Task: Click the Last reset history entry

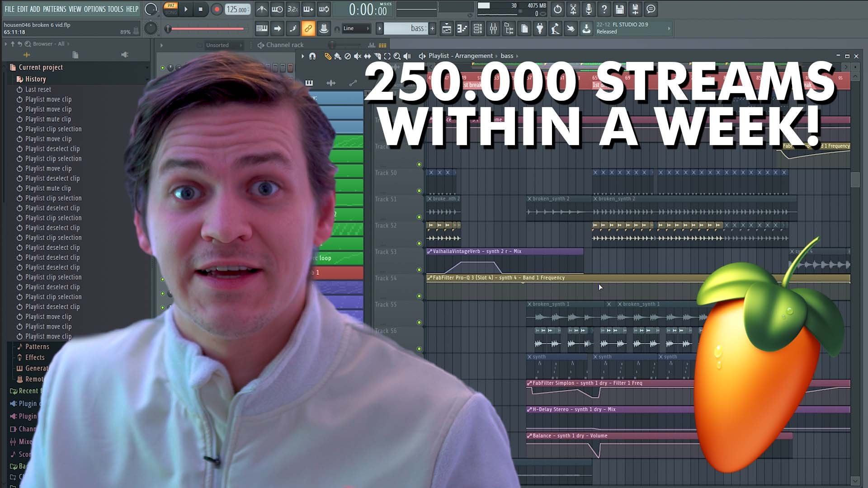Action: pyautogui.click(x=38, y=89)
